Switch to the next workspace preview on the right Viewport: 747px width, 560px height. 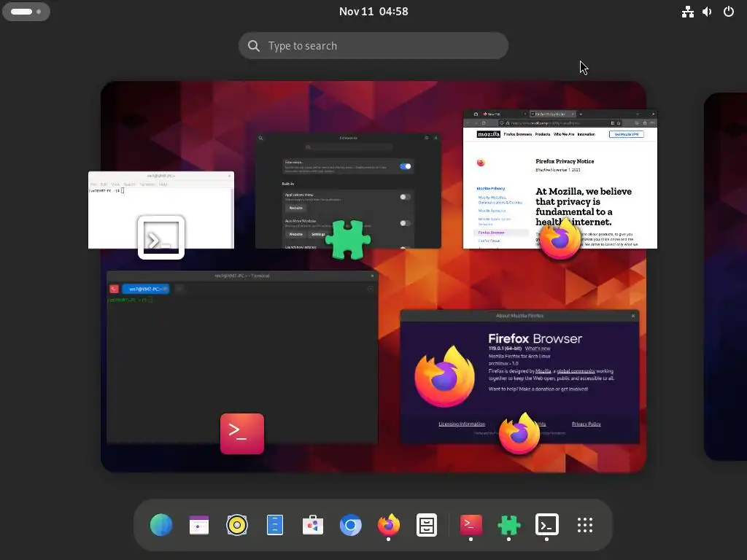click(x=725, y=276)
